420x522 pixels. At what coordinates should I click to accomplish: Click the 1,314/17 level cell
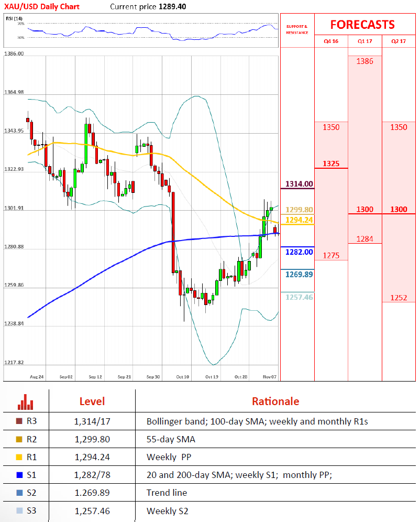tap(92, 422)
